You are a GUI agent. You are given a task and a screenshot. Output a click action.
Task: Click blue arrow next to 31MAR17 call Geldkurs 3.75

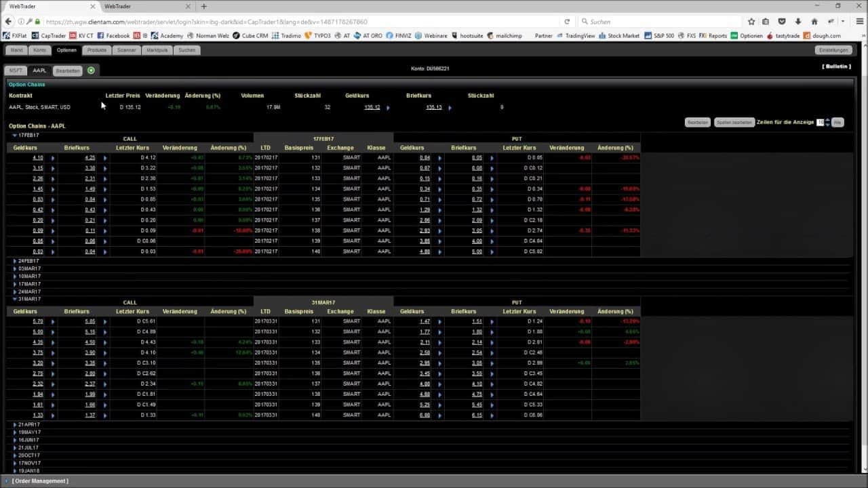coord(52,353)
